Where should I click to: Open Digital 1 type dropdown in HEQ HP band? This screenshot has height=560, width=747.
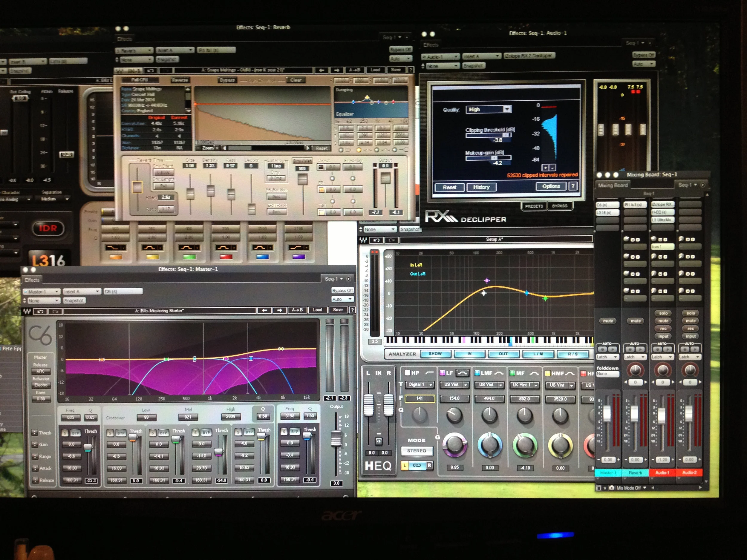[420, 384]
